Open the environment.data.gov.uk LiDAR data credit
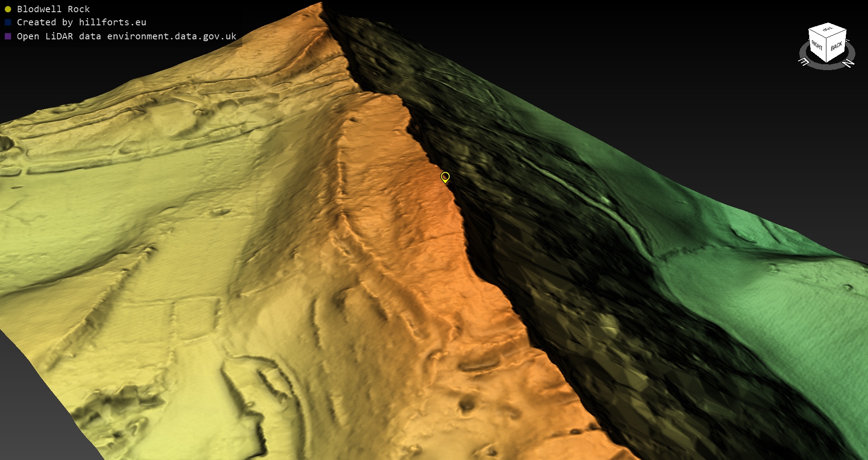This screenshot has height=460, width=868. click(x=127, y=36)
